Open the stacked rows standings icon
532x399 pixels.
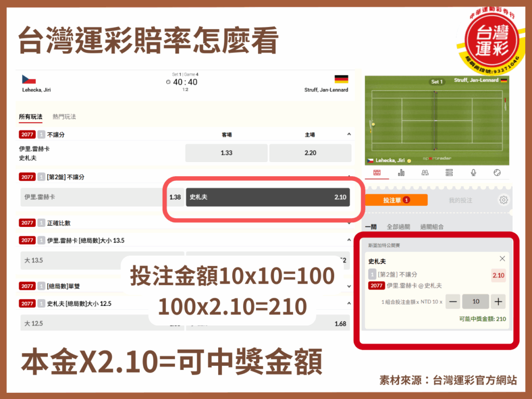click(449, 172)
